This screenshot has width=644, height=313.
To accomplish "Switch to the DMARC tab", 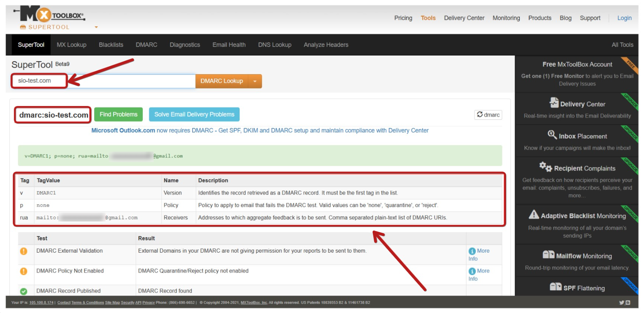I will tap(146, 45).
